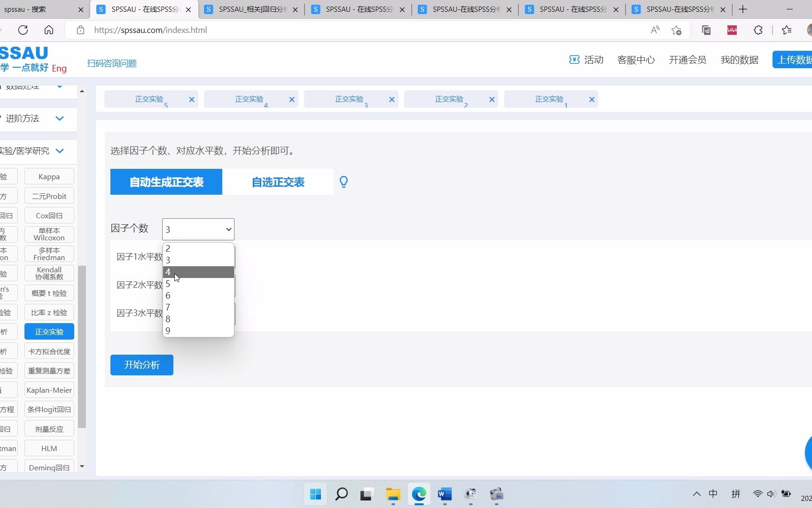
Task: Collapse the 实验/医学研究 sidebar section
Action: tap(60, 151)
